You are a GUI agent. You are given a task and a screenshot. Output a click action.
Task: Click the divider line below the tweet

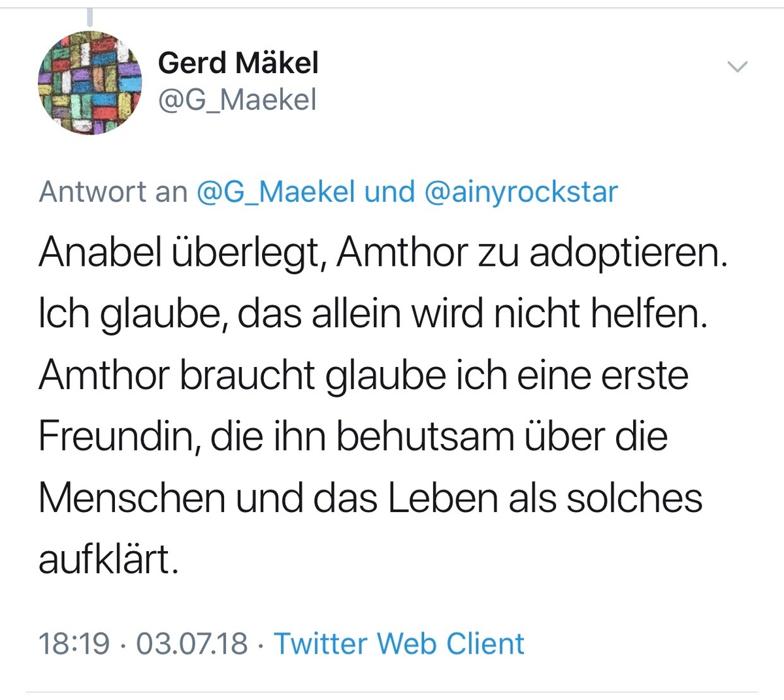pyautogui.click(x=392, y=692)
